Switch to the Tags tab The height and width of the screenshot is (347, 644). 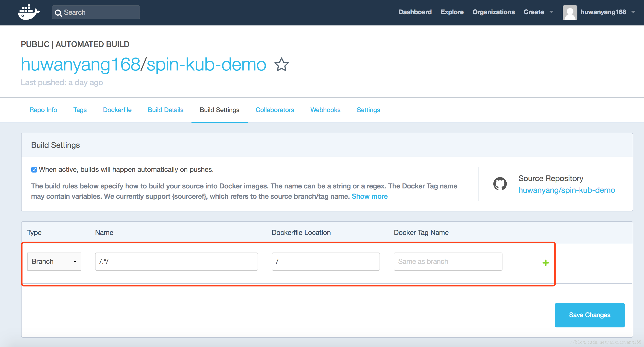pos(80,110)
